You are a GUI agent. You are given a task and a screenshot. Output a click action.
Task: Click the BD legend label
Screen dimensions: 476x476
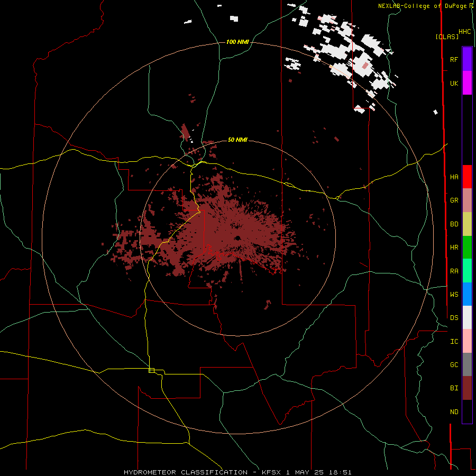[454, 224]
